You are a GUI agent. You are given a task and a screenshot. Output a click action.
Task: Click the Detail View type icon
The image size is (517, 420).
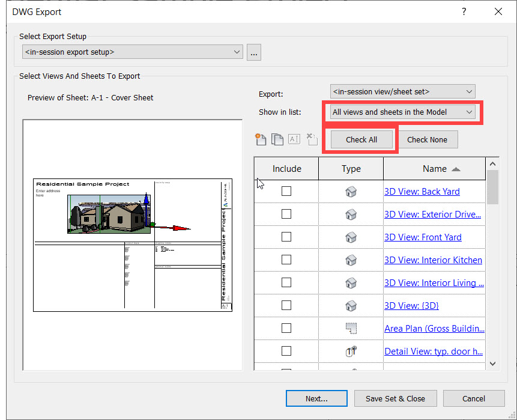pos(351,351)
